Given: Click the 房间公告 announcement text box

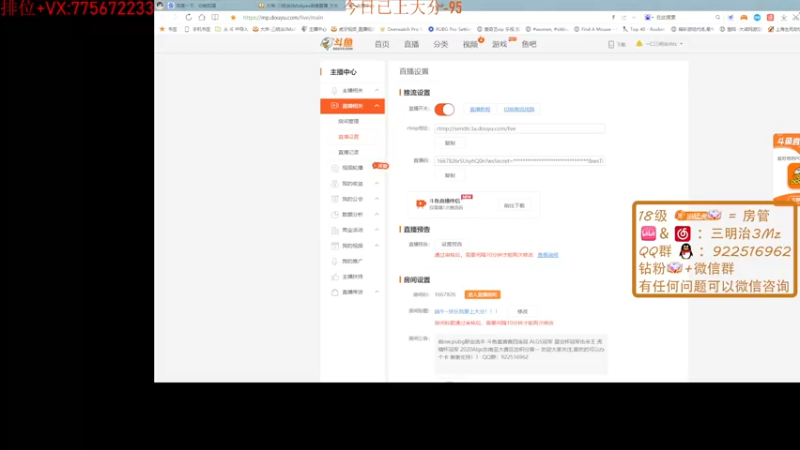Looking at the screenshot, I should point(521,354).
